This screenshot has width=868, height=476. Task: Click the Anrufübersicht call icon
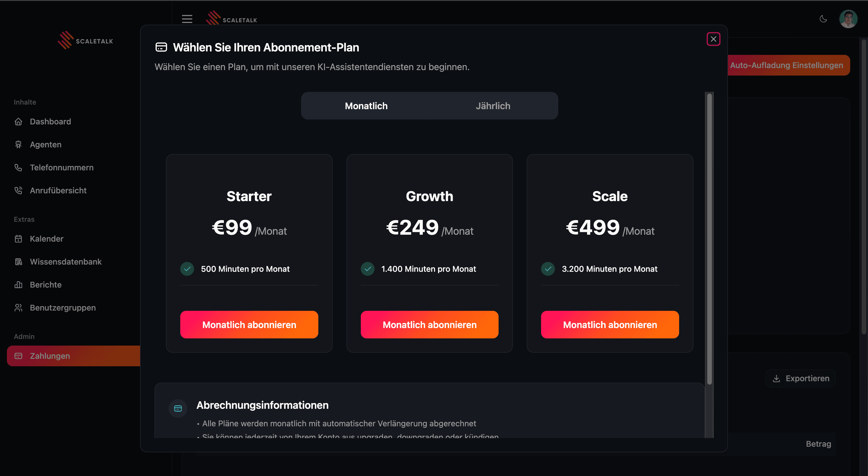tap(19, 190)
